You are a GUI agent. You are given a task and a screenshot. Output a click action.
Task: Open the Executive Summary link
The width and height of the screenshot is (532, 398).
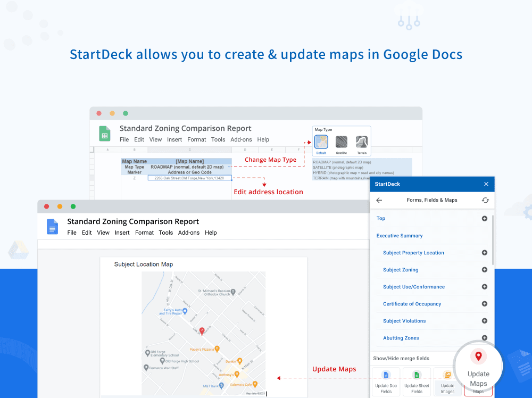400,236
